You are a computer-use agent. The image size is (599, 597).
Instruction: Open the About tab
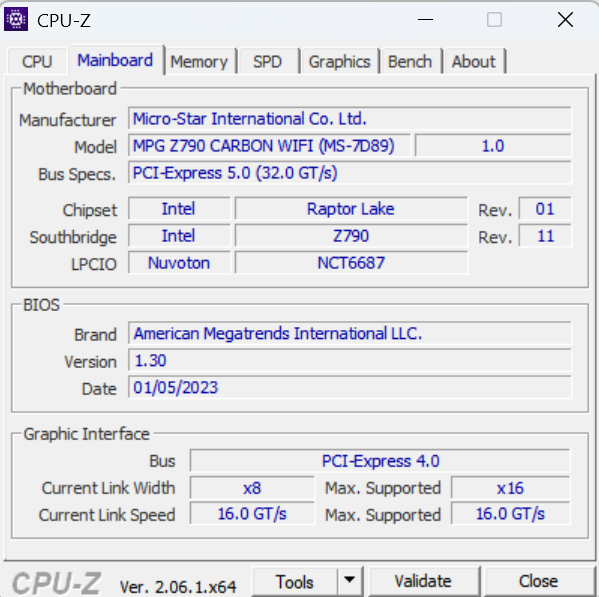point(474,61)
